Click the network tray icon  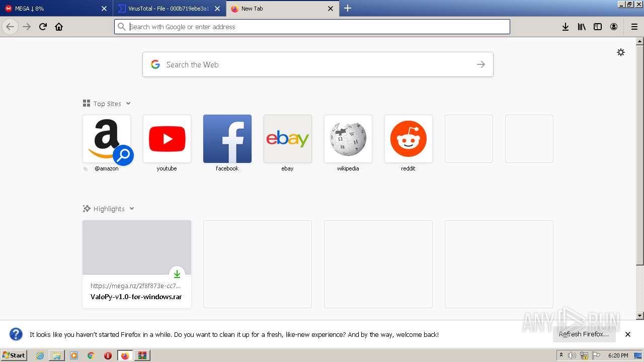584,355
